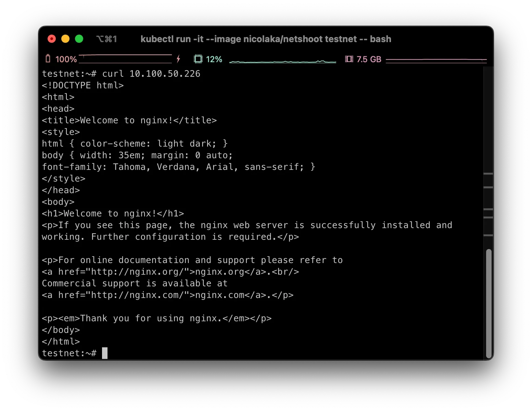The image size is (532, 411).
Task: Click the 'If you see this page' line
Action: tap(247, 225)
